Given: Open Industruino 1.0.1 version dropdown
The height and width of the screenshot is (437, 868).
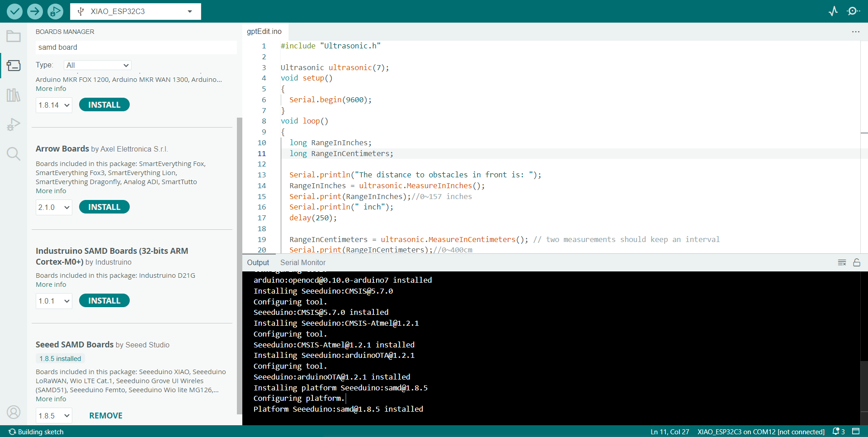Looking at the screenshot, I should point(54,301).
